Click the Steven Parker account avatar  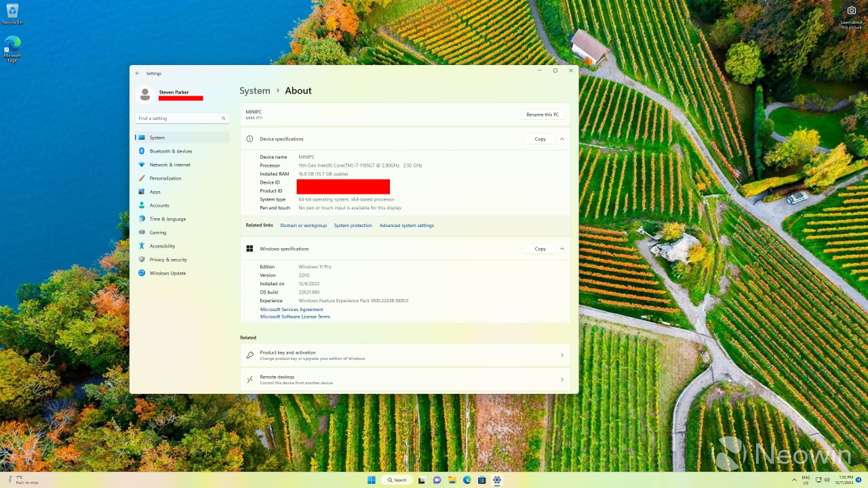[x=145, y=95]
